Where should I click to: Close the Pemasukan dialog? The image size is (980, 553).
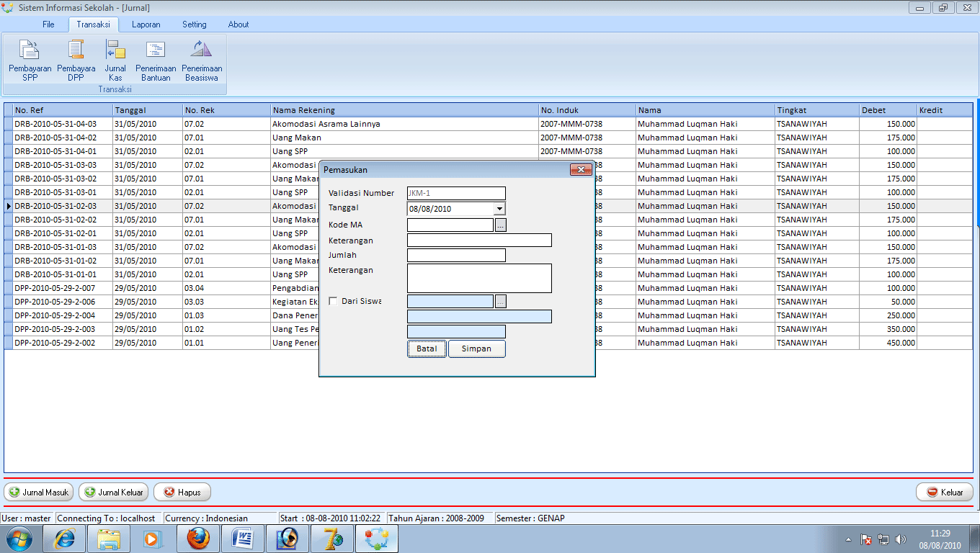(581, 170)
